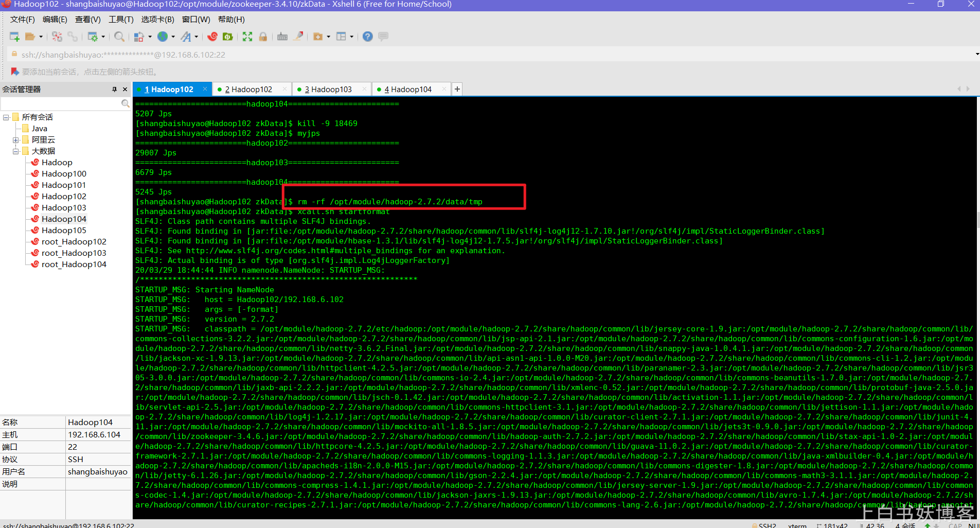
Task: Click the New Session toolbar icon
Action: [14, 37]
